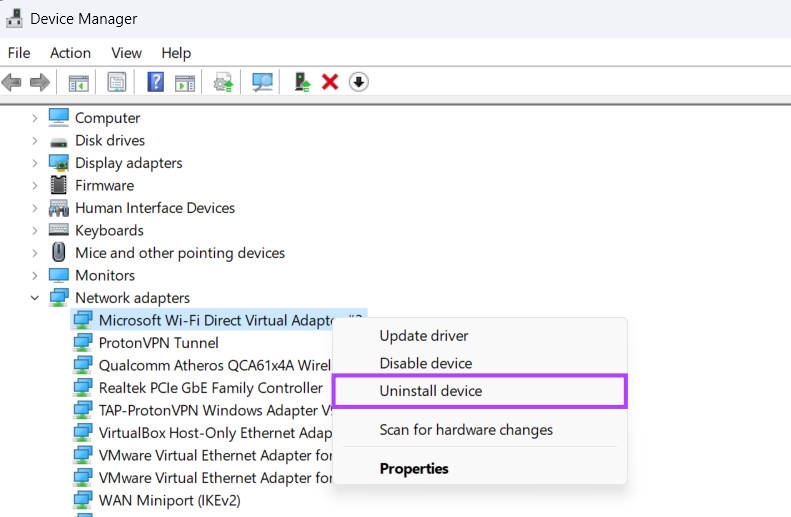This screenshot has height=517, width=791.
Task: Select TAP-ProtonVPN Windows Adapter
Action: [215, 410]
